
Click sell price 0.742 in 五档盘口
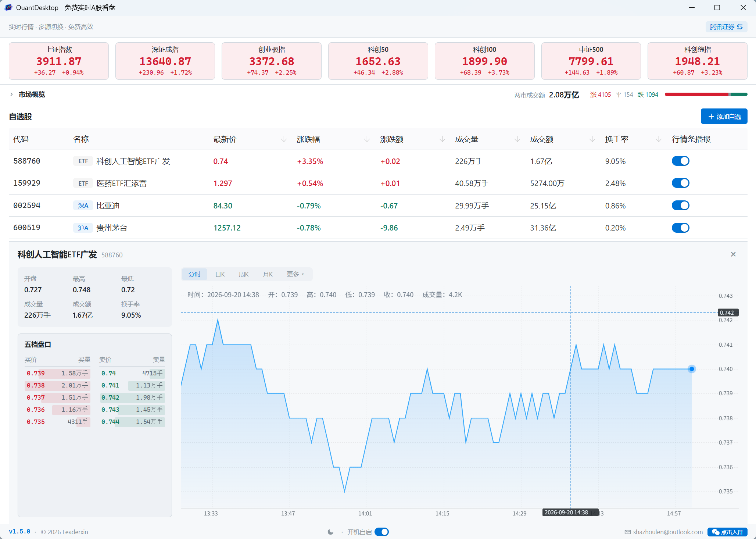pos(110,397)
